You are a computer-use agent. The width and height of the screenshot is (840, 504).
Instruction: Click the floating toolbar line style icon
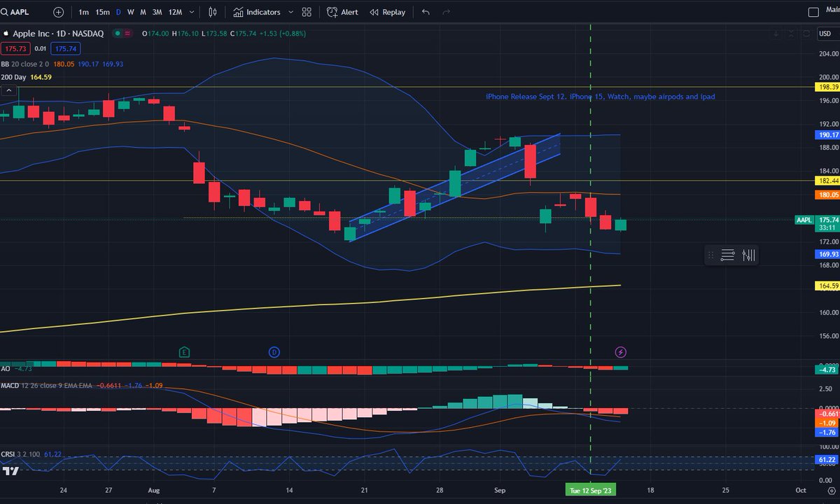727,255
